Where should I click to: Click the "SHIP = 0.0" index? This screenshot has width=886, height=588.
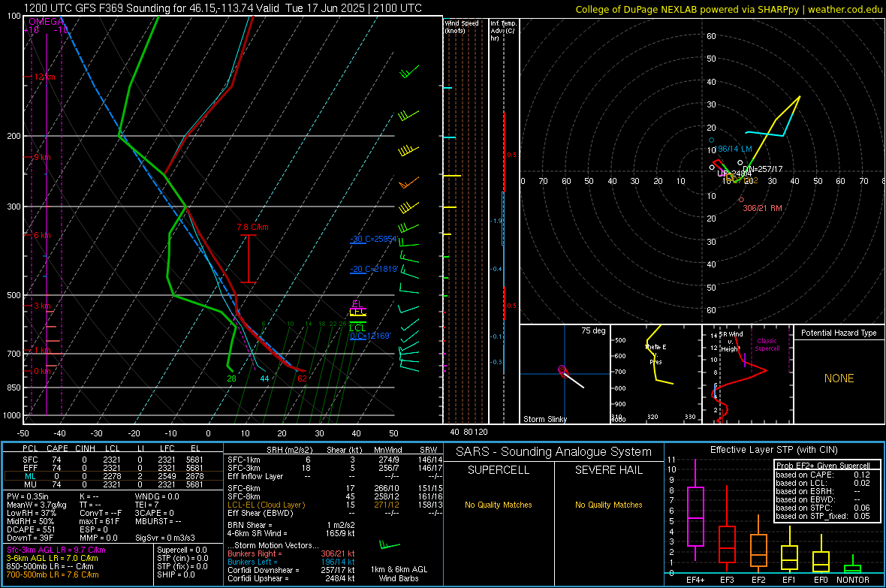(176, 574)
